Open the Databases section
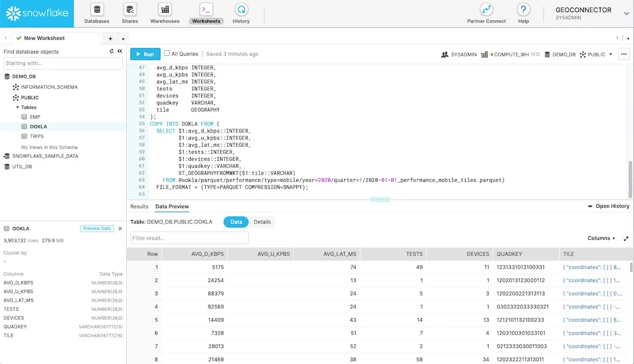Screen dimensions: 634x364 (96, 13)
